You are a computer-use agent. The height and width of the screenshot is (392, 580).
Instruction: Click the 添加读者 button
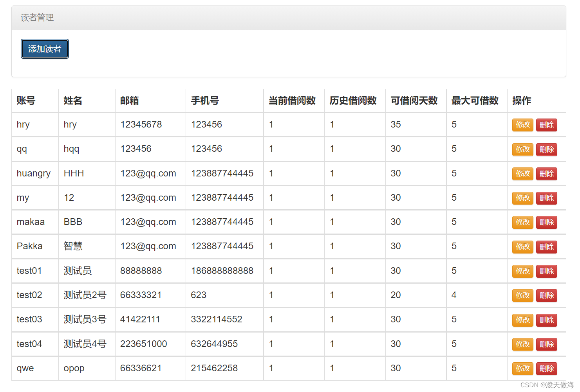click(x=45, y=49)
